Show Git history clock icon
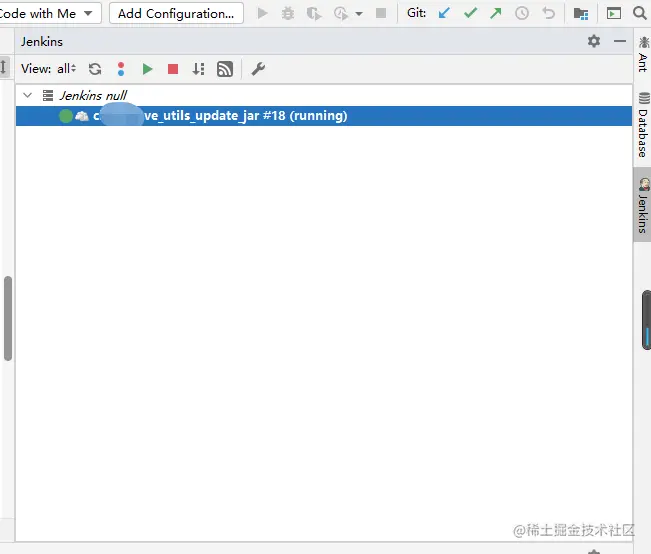Screen dimensions: 651x554 pos(522,13)
